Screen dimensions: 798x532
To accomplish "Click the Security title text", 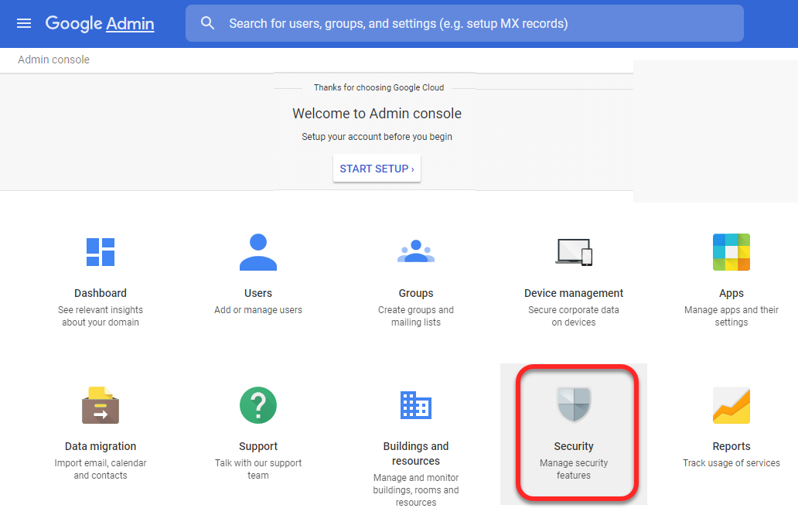I will 574,446.
